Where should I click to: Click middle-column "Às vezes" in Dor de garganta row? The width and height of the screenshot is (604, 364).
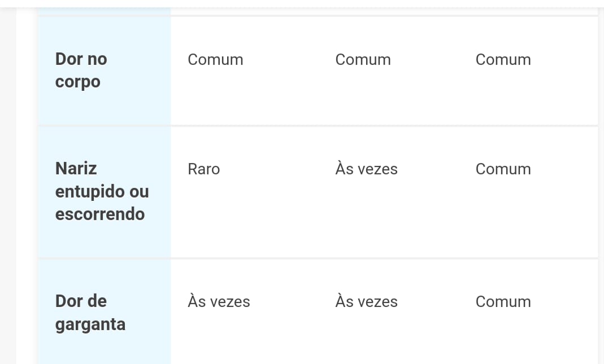pos(366,302)
